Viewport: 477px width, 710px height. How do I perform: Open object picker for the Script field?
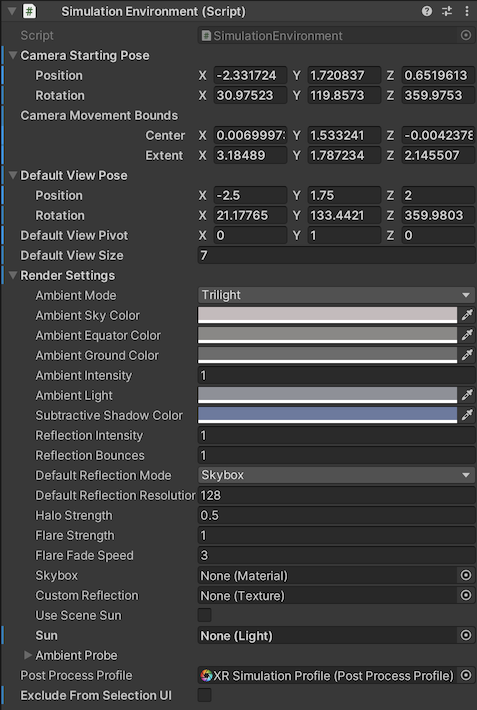(466, 35)
